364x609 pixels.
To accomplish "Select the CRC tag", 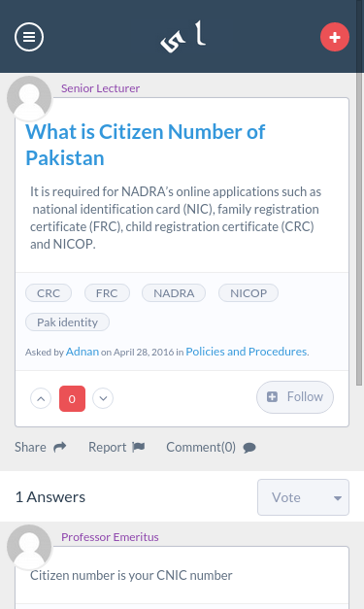I will pyautogui.click(x=49, y=293).
